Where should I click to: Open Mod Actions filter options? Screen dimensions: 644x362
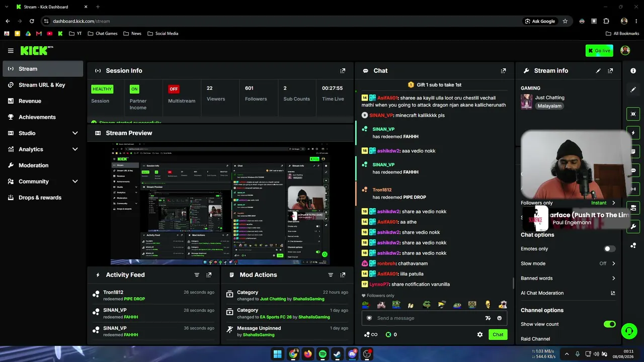[x=331, y=275]
